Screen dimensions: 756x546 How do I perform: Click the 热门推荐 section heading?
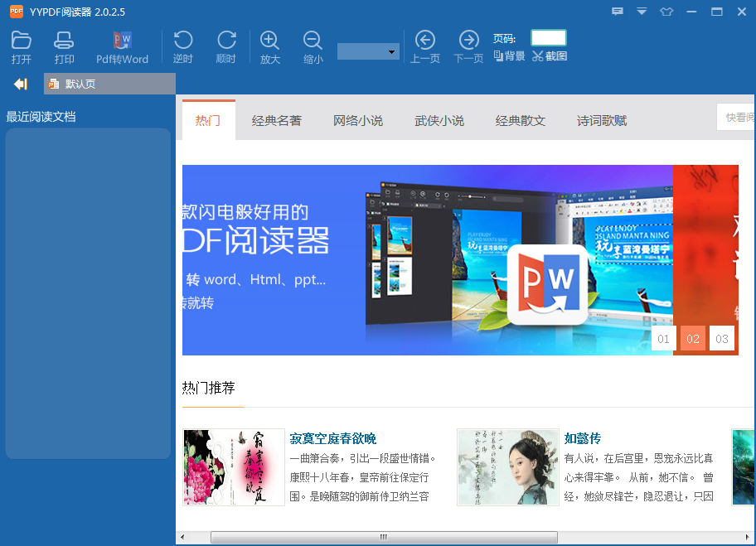208,388
